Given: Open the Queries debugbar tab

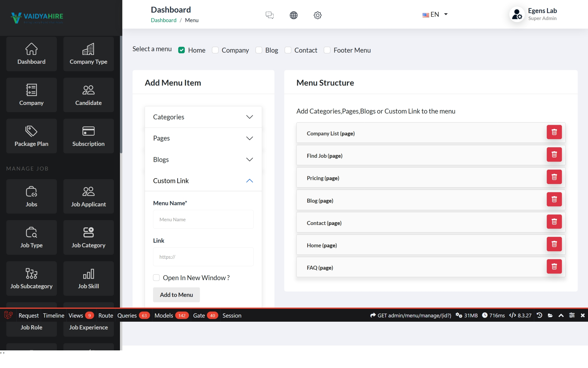Looking at the screenshot, I should 127,315.
